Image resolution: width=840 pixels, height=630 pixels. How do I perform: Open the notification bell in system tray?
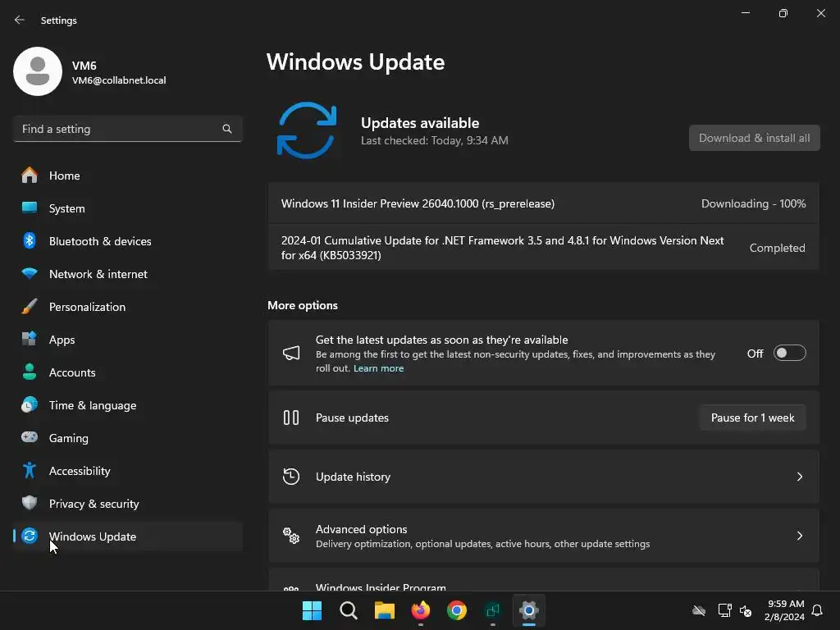pyautogui.click(x=818, y=610)
